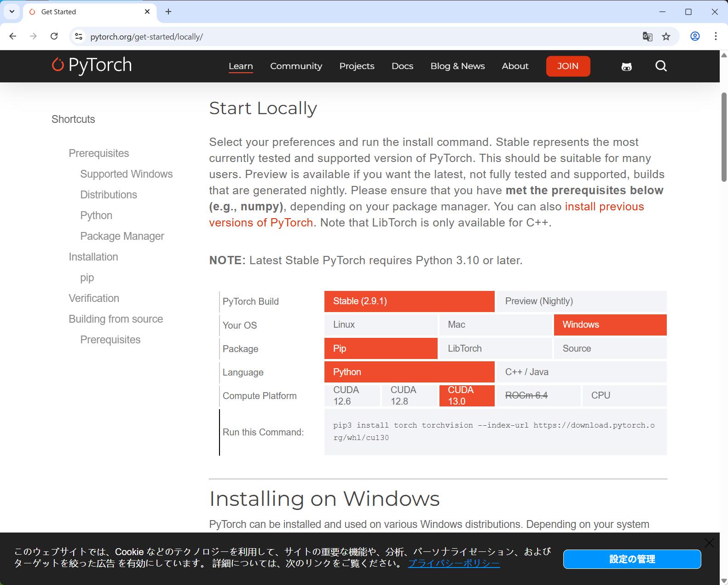Select the Preview (Nightly) build option
This screenshot has width=728, height=585.
581,301
